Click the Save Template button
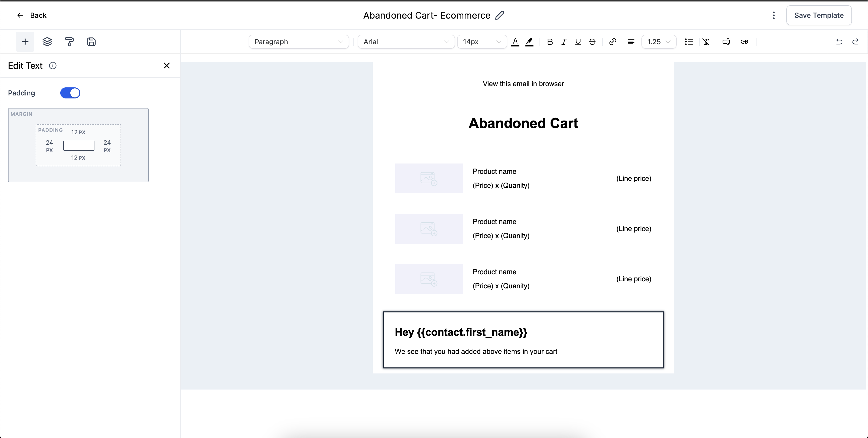 [x=819, y=15]
